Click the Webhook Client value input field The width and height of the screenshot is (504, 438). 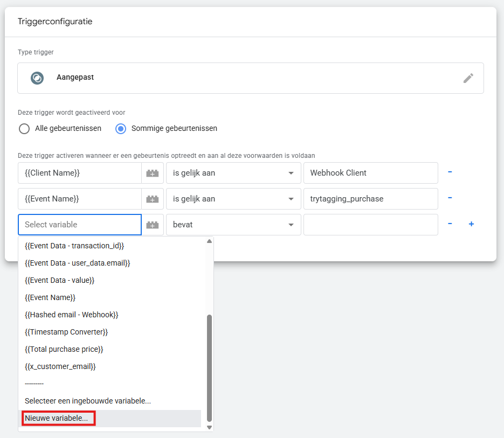pyautogui.click(x=370, y=173)
